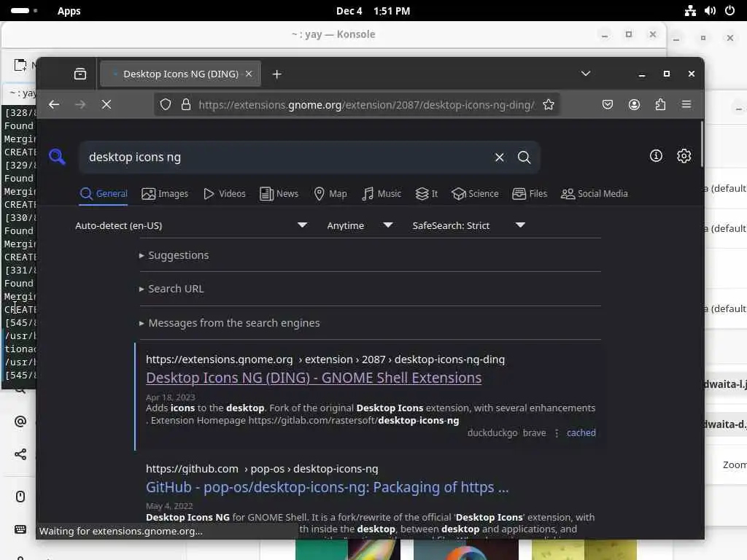The height and width of the screenshot is (560, 747).
Task: Open the network status icon
Action: [x=690, y=11]
